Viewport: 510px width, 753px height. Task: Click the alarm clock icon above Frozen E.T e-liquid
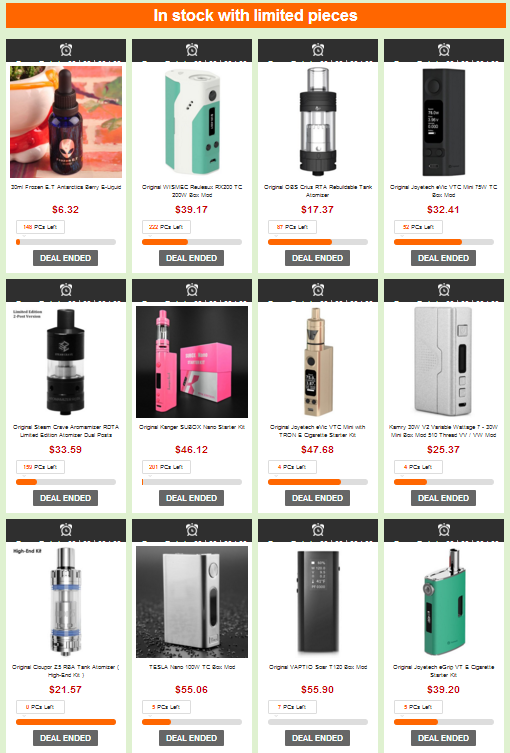(x=66, y=49)
